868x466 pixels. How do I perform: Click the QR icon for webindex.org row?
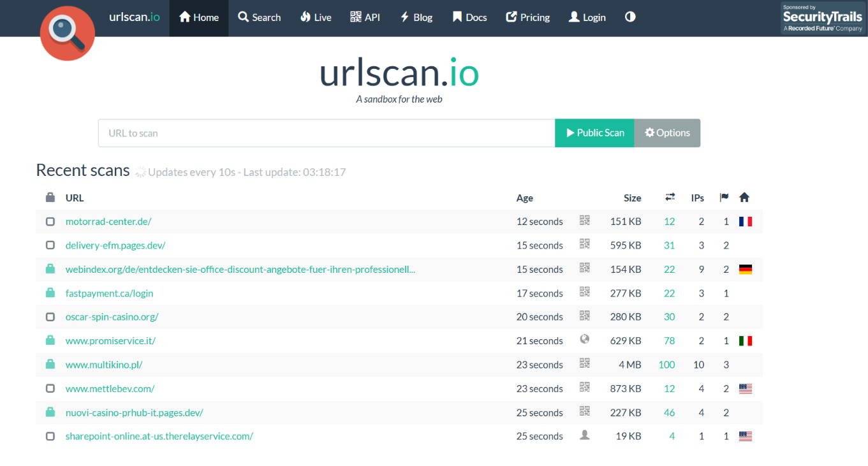pyautogui.click(x=585, y=268)
